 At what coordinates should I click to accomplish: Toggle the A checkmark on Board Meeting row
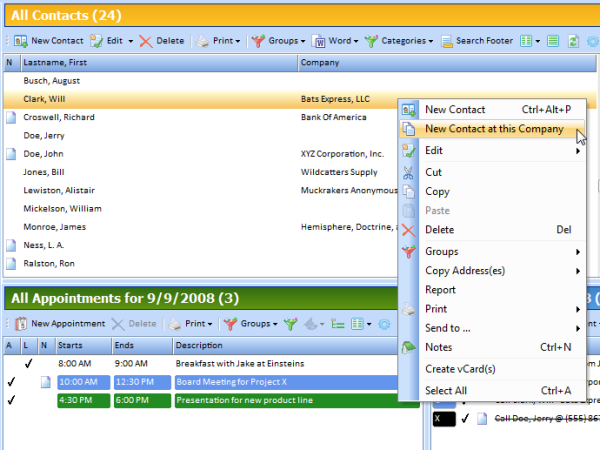click(x=11, y=382)
